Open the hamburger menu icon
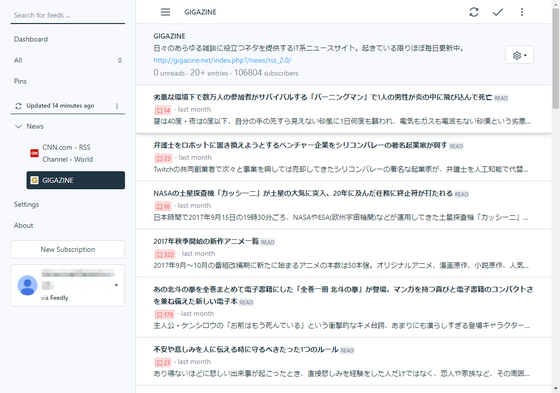Screen dimensions: 560x393 [165, 12]
